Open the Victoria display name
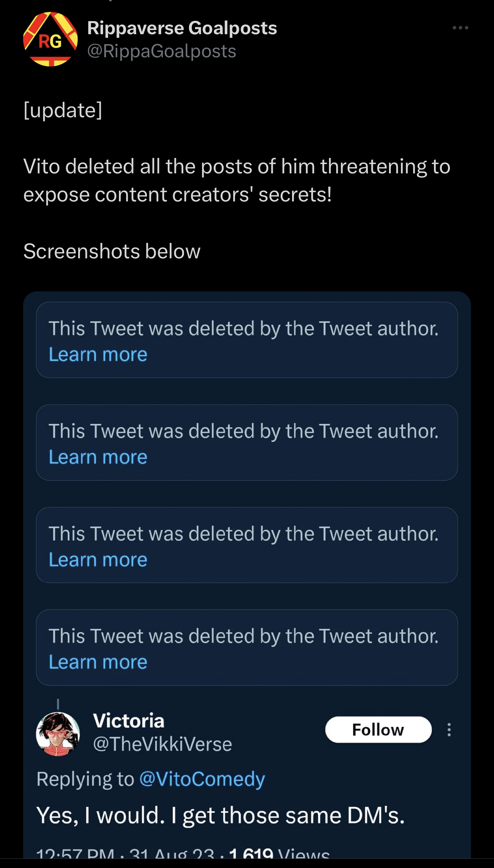The image size is (494, 868). [129, 720]
